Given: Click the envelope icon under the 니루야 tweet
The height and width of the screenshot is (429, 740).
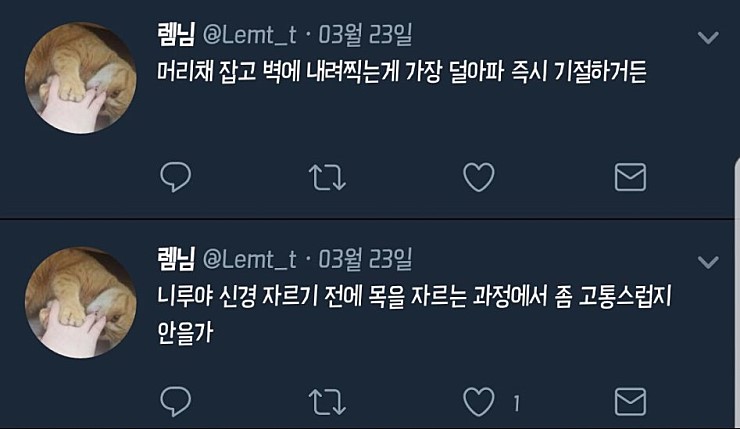Looking at the screenshot, I should click(x=631, y=402).
